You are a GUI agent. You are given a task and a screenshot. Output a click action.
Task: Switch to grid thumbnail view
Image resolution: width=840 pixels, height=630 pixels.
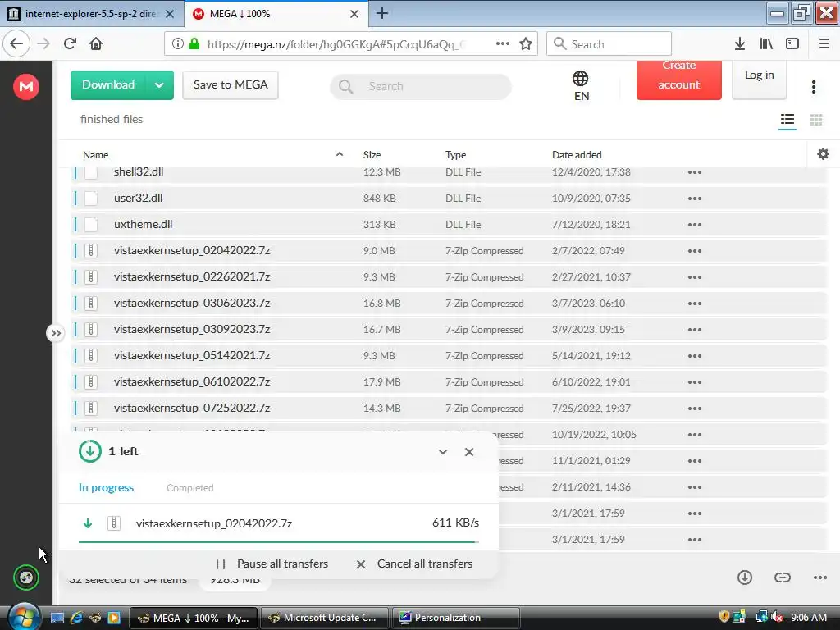point(816,120)
